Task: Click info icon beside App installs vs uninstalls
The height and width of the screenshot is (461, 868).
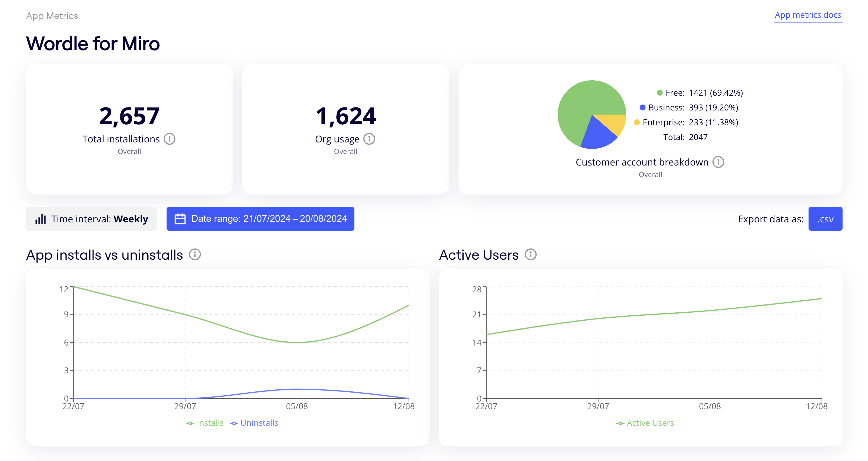Action: pyautogui.click(x=195, y=255)
